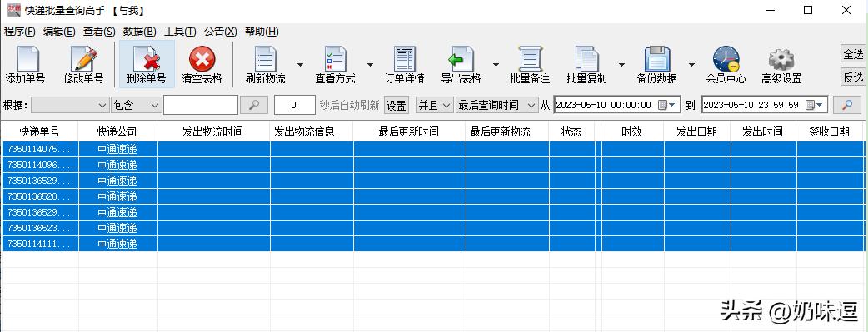Click the 备份数据 floppy disk icon
868x332 pixels.
pyautogui.click(x=657, y=58)
